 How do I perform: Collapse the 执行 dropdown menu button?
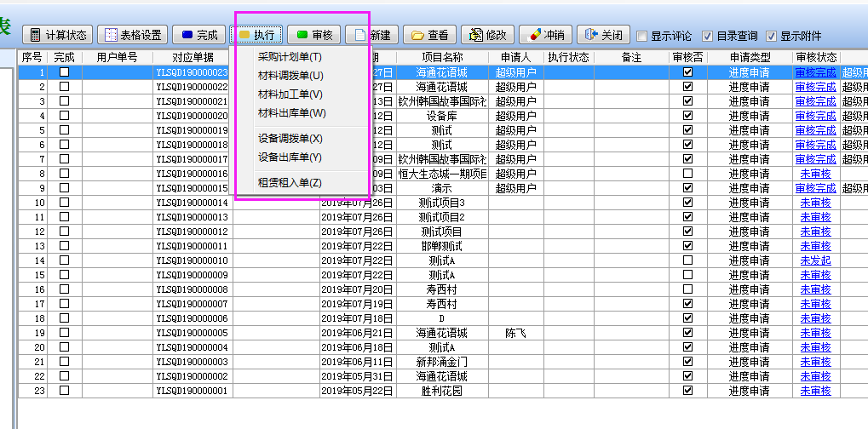point(256,35)
